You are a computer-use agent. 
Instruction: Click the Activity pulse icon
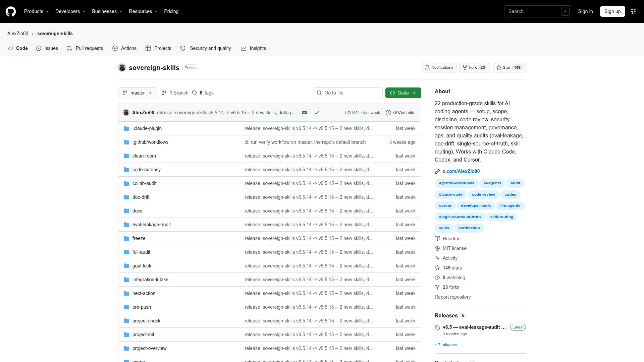(437, 258)
